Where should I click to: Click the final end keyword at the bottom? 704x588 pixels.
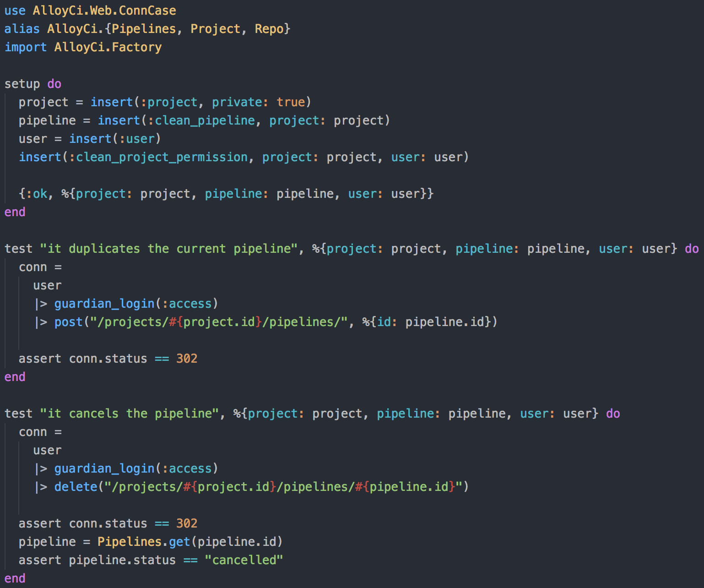click(x=15, y=578)
